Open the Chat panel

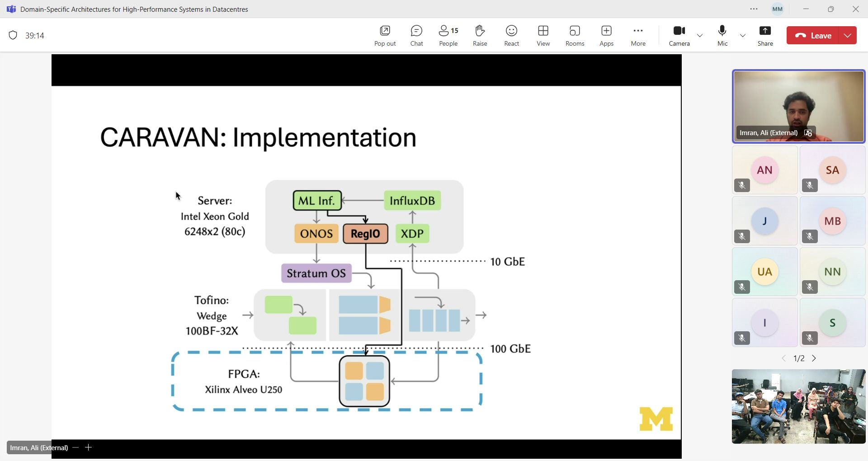(x=416, y=36)
